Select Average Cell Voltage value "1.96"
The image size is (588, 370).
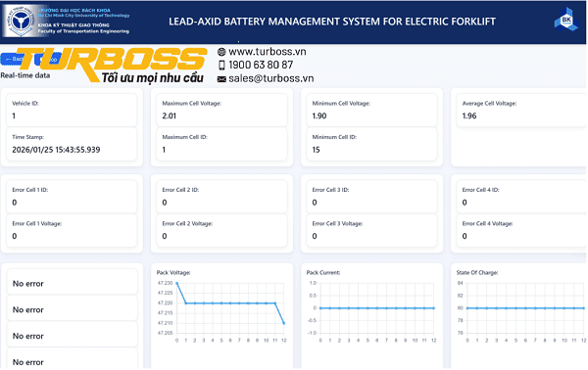pyautogui.click(x=469, y=116)
